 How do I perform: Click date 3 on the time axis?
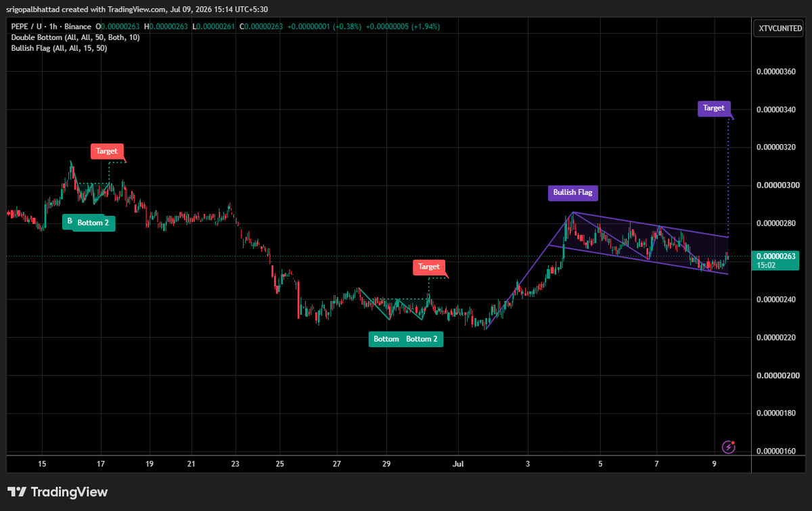click(528, 464)
